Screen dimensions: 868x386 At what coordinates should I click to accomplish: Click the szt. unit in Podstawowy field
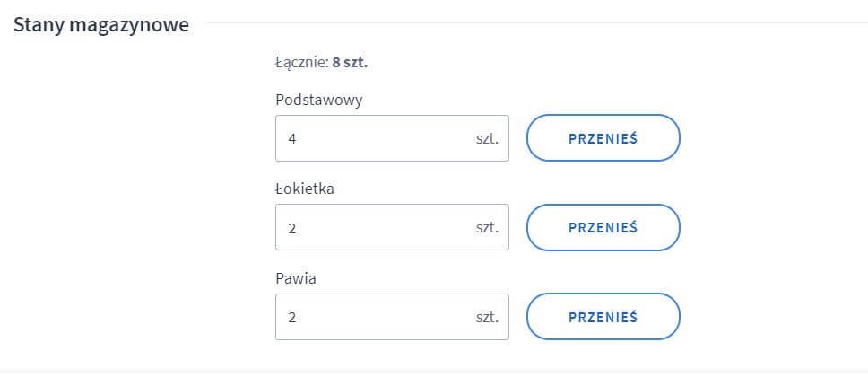pyautogui.click(x=487, y=138)
